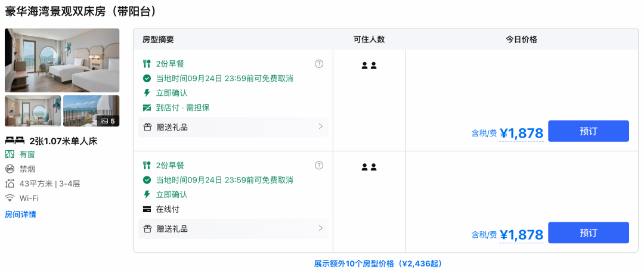Click the help icon beside second 2份早餐
The height and width of the screenshot is (270, 644).
pyautogui.click(x=319, y=165)
